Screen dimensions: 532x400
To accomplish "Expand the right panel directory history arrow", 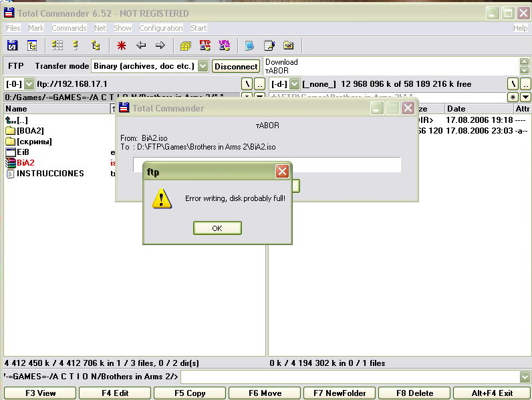I will (x=525, y=97).
